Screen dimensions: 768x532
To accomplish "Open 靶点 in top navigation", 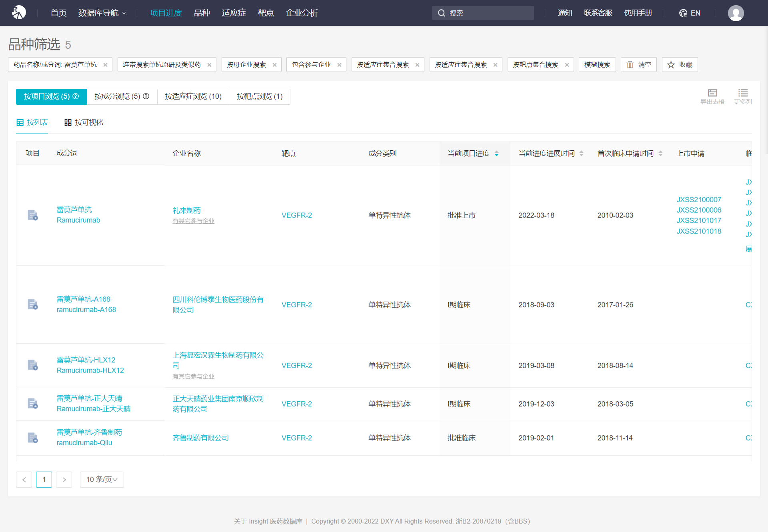I will tap(266, 13).
